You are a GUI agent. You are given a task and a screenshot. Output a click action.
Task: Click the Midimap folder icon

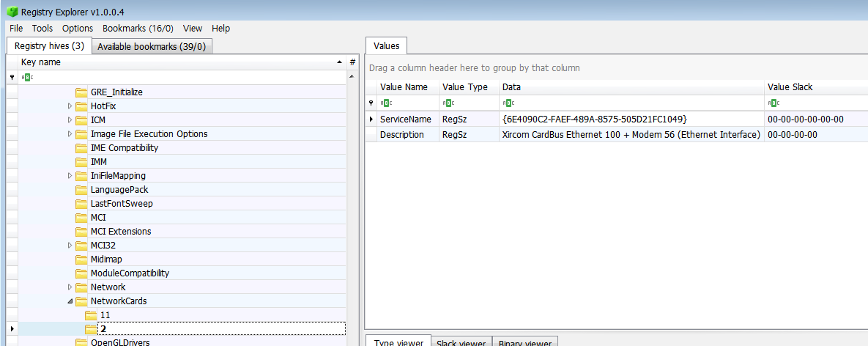(81, 259)
